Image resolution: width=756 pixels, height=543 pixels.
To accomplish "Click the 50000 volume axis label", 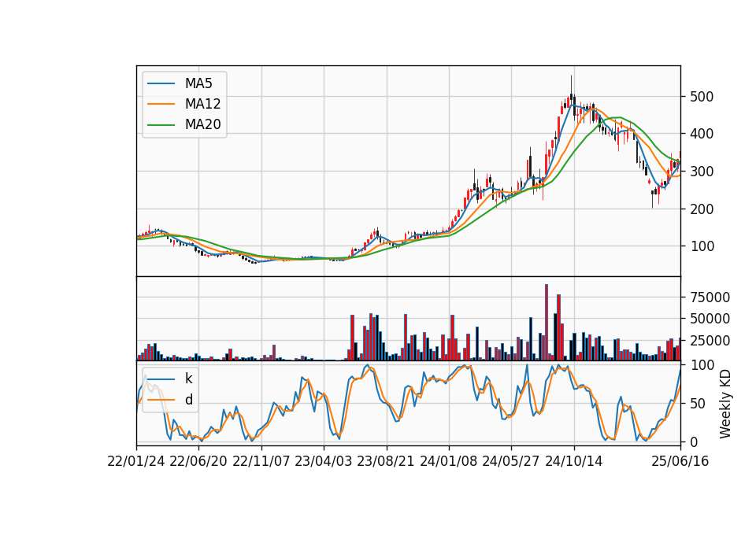I will point(710,319).
